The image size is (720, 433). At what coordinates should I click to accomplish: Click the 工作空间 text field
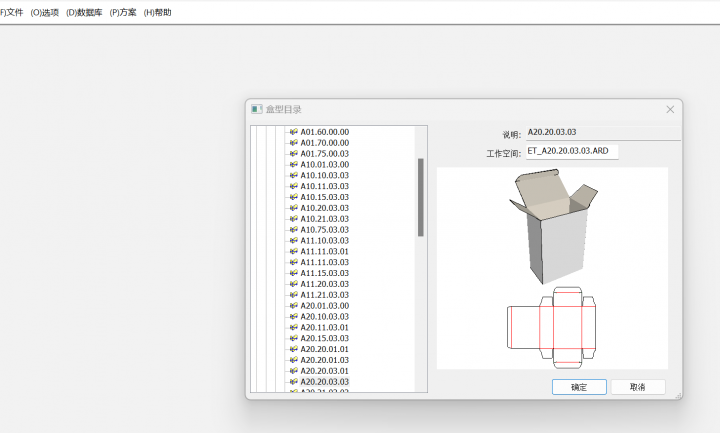[572, 152]
